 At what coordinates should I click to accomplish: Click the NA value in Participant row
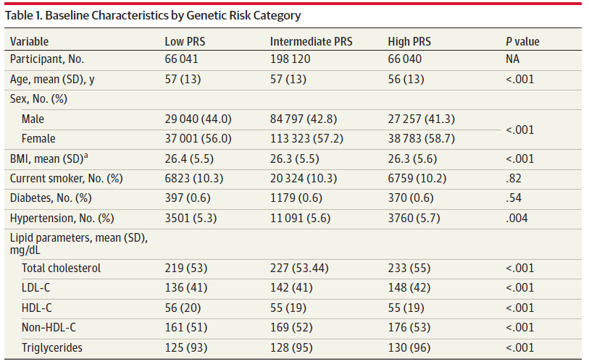click(x=513, y=59)
